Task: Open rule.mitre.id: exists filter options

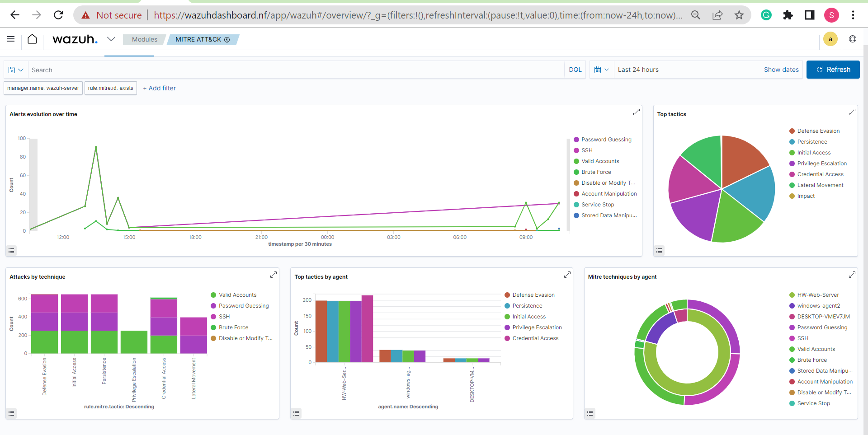Action: click(111, 88)
